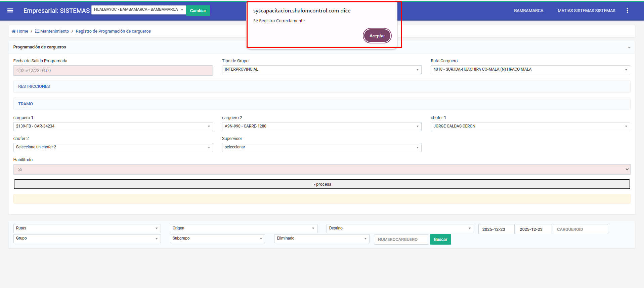Open the Ruta Carguero dropdown
The width and height of the screenshot is (644, 288).
(530, 70)
